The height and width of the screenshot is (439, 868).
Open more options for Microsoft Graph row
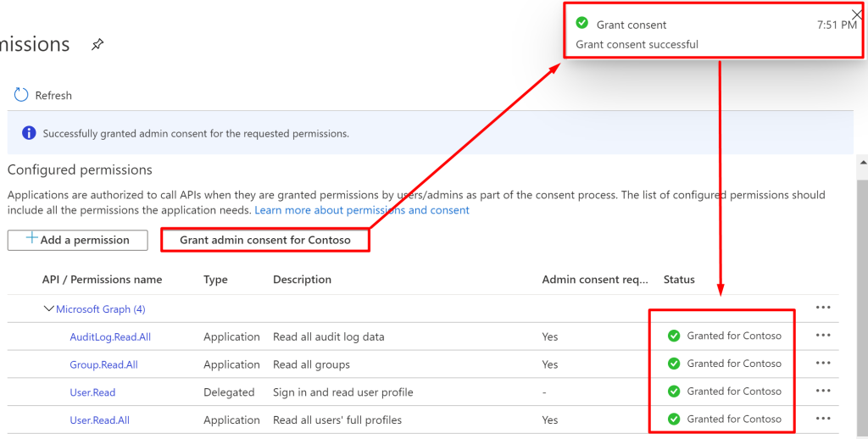pos(823,308)
